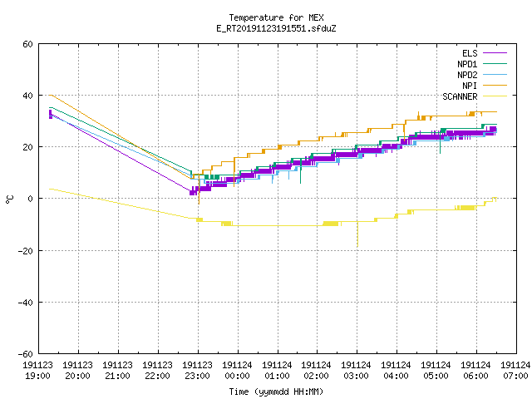Image resolution: width=532 pixels, height=399 pixels.
Task: Click the filename subtitle E_RT20191123191551.sfduZ
Action: point(276,28)
